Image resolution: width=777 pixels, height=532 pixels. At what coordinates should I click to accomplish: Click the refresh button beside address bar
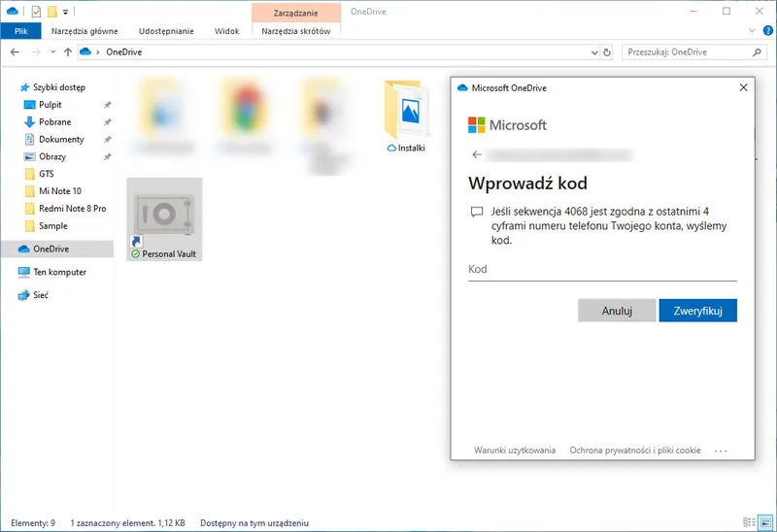click(x=607, y=51)
